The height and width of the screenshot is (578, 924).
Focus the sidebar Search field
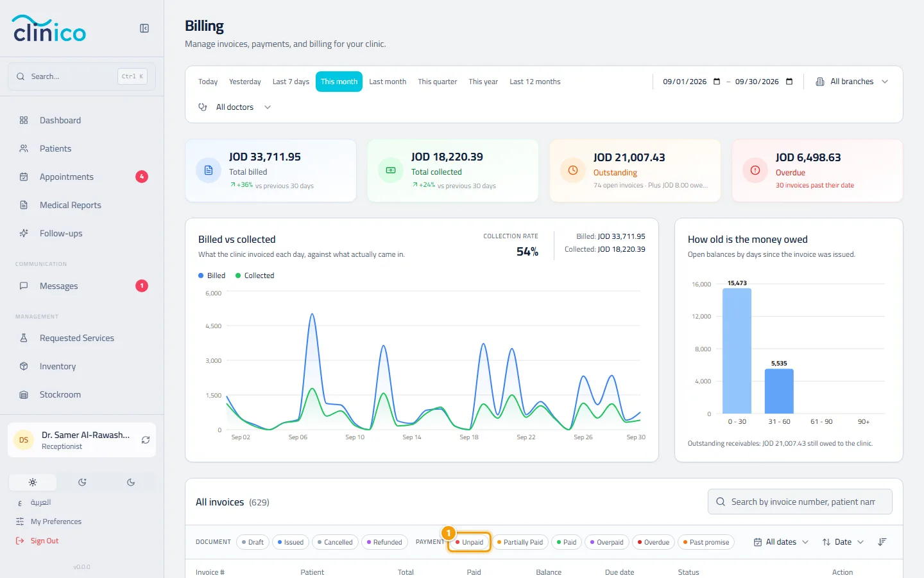pos(81,76)
